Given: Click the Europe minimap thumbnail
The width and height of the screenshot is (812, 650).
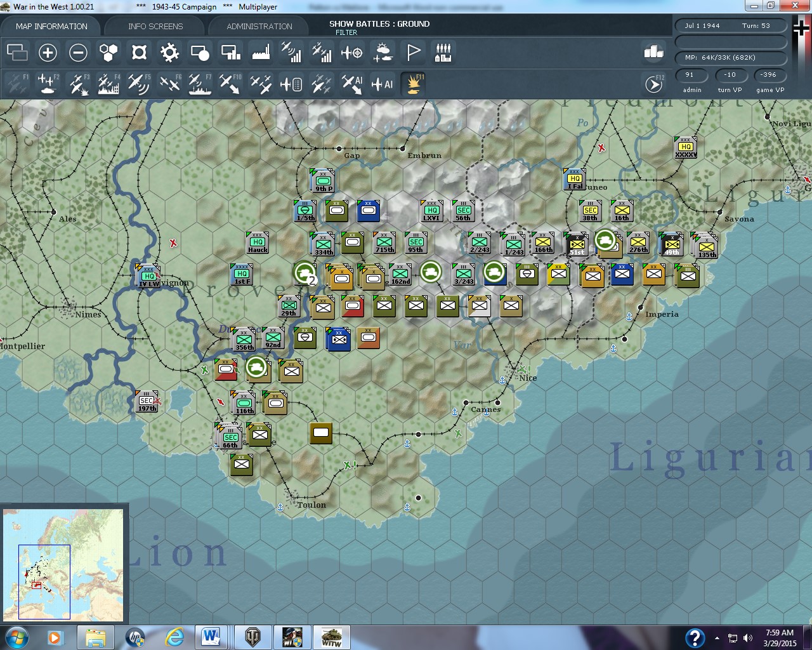Looking at the screenshot, I should point(63,566).
